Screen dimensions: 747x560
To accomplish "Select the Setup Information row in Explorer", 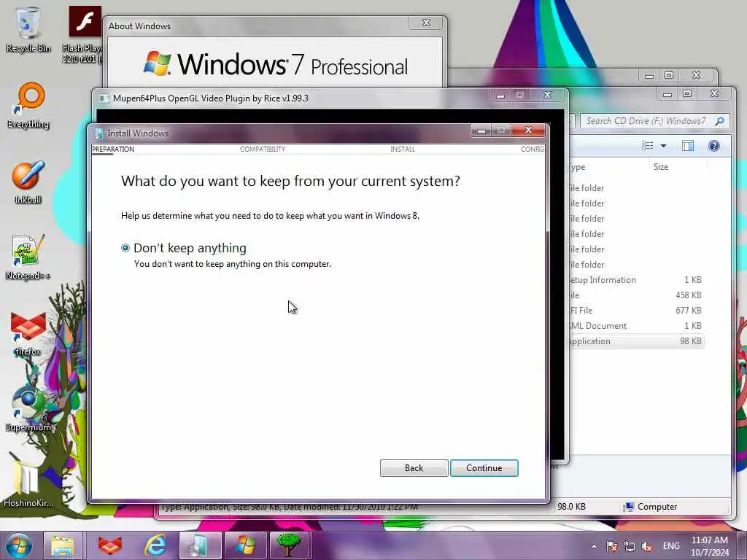I will pos(636,280).
